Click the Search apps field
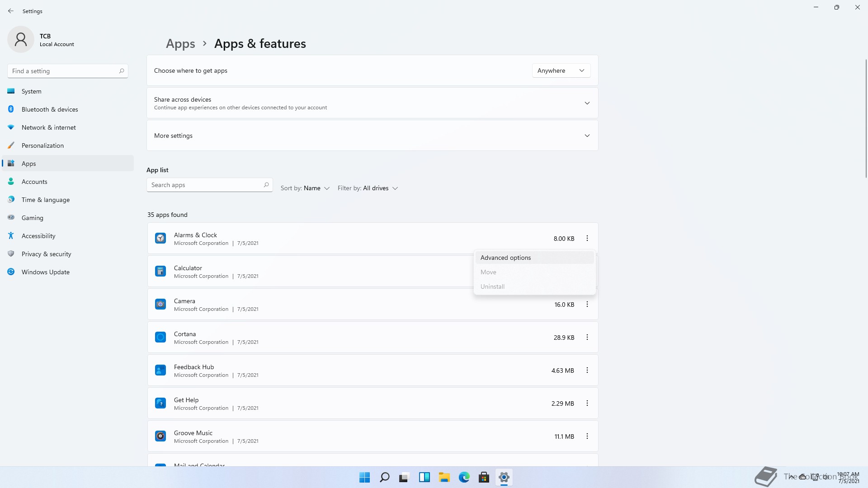 209,185
